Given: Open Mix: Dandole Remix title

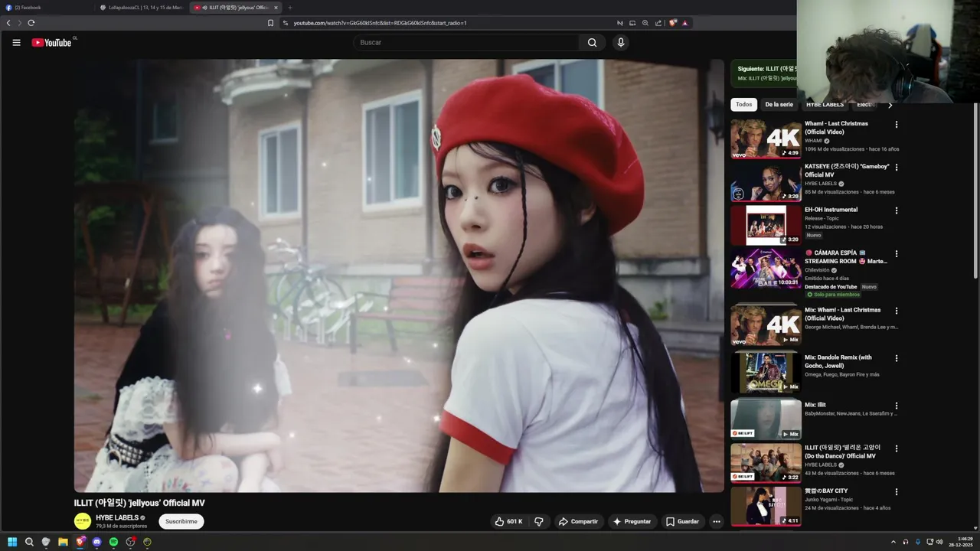Looking at the screenshot, I should (x=838, y=361).
